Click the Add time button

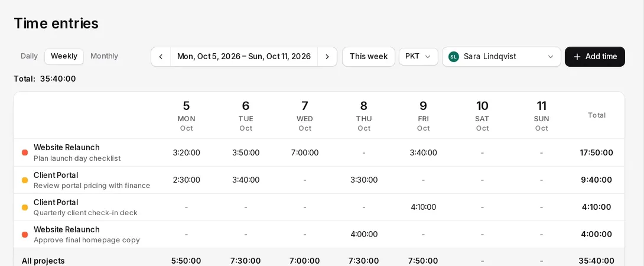[595, 57]
